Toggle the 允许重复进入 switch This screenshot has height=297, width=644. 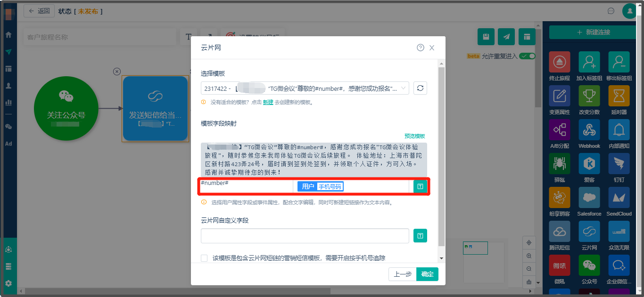pyautogui.click(x=527, y=56)
